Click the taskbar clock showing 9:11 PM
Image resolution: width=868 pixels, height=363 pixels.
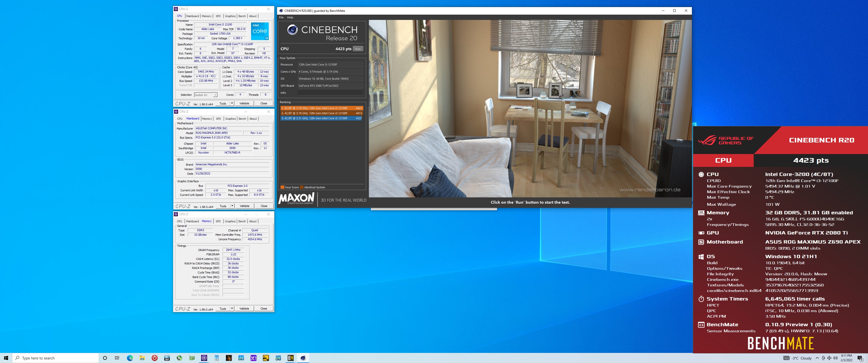coord(847,358)
